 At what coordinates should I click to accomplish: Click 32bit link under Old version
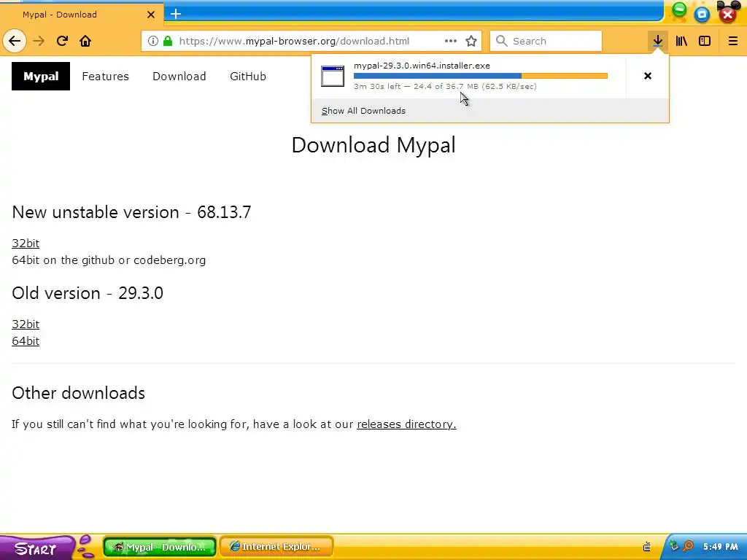pos(26,324)
